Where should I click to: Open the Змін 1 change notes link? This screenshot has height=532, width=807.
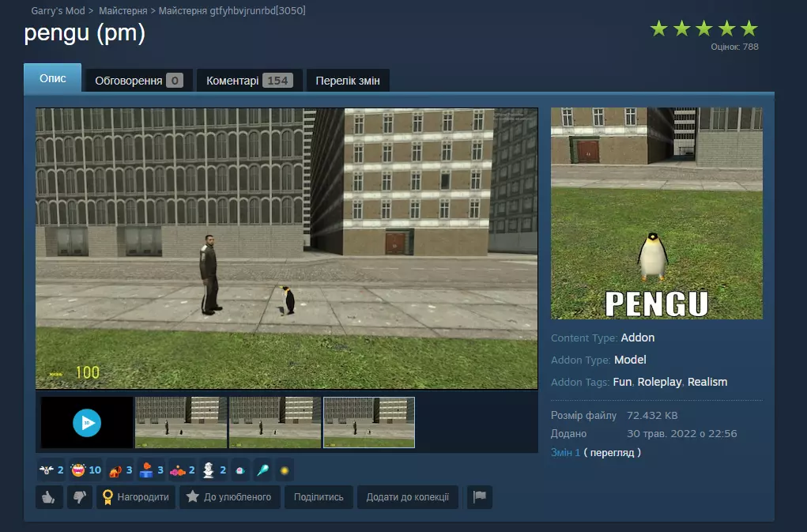[565, 453]
